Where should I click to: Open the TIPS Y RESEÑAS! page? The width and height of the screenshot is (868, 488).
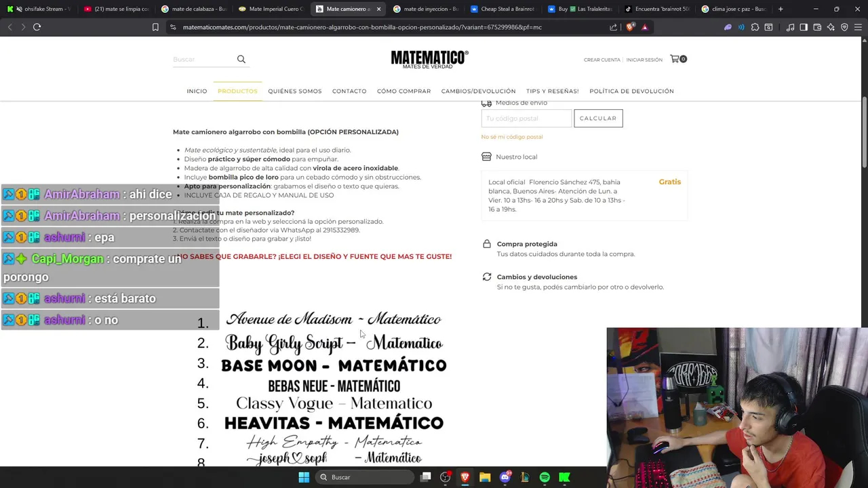tap(553, 91)
